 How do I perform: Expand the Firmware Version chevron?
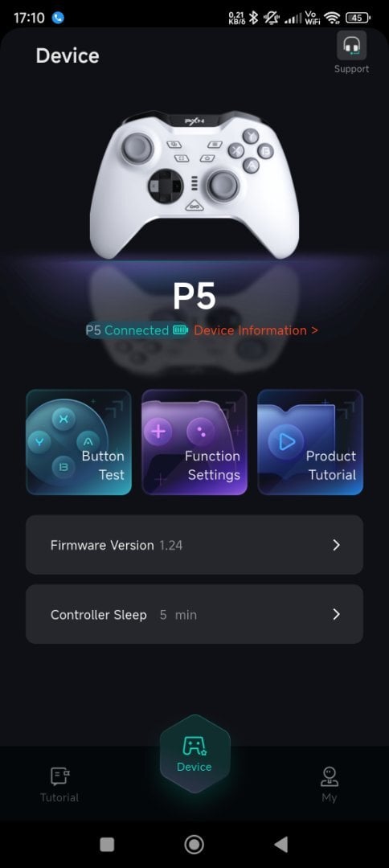tap(336, 545)
